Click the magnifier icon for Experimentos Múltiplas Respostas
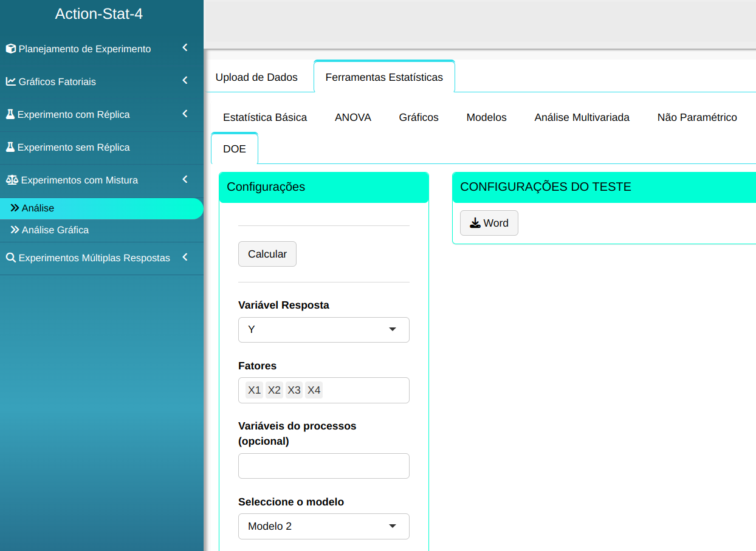The image size is (756, 551). pos(11,258)
